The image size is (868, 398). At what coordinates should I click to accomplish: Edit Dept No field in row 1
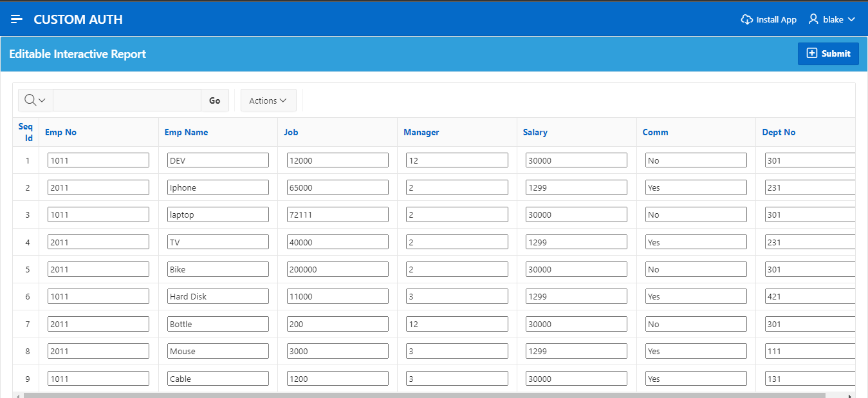pyautogui.click(x=810, y=160)
